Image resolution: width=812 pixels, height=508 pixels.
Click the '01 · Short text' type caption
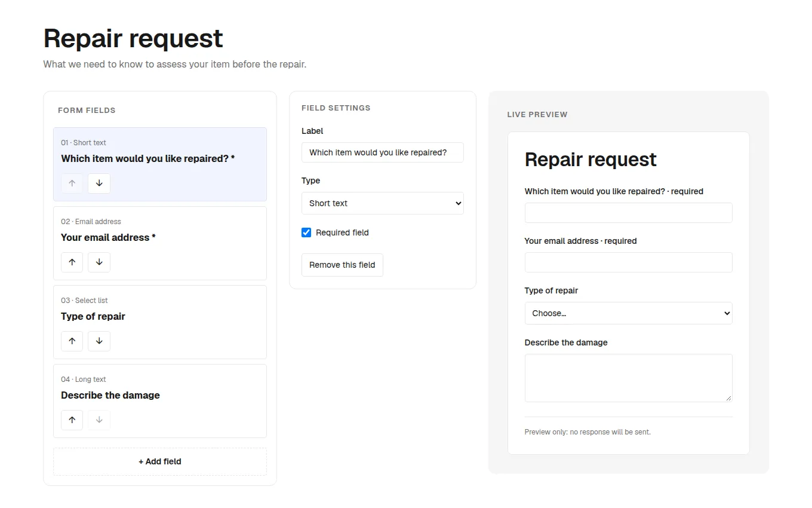84,143
